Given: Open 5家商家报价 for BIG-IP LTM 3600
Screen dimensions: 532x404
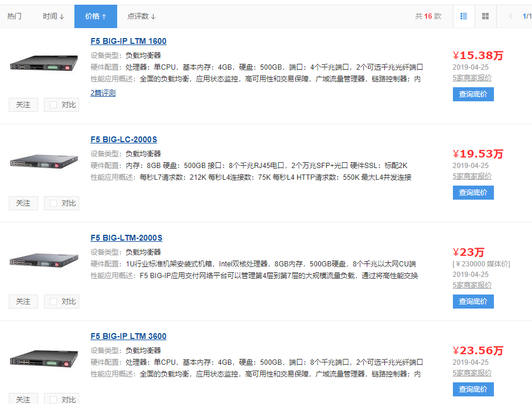Looking at the screenshot, I should [x=472, y=373].
